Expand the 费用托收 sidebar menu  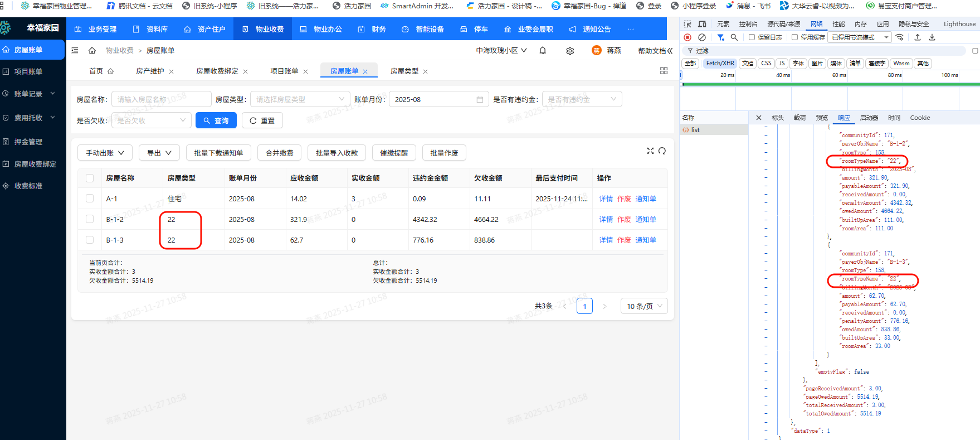coord(32,118)
